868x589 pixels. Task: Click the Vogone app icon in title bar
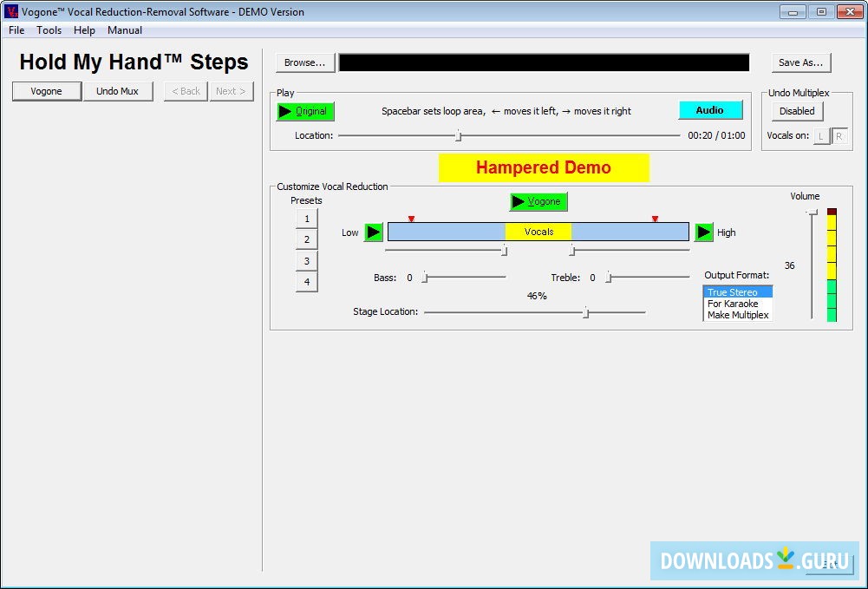(10, 11)
